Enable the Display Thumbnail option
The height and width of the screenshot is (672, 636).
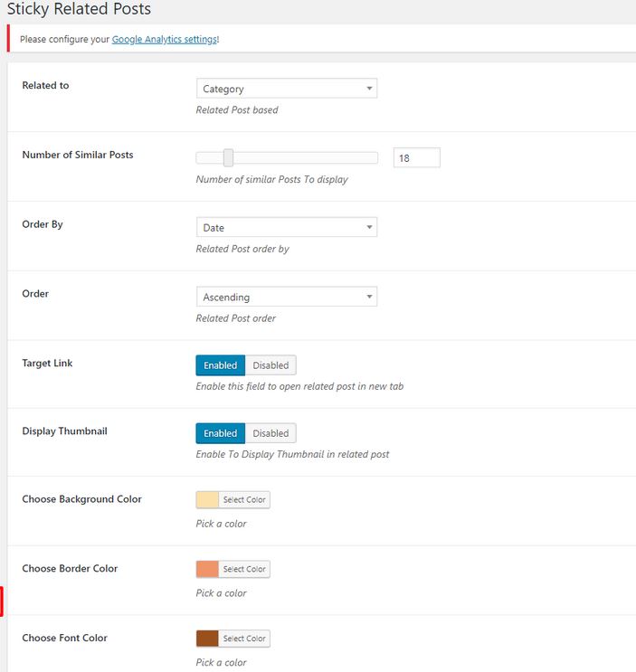click(220, 433)
